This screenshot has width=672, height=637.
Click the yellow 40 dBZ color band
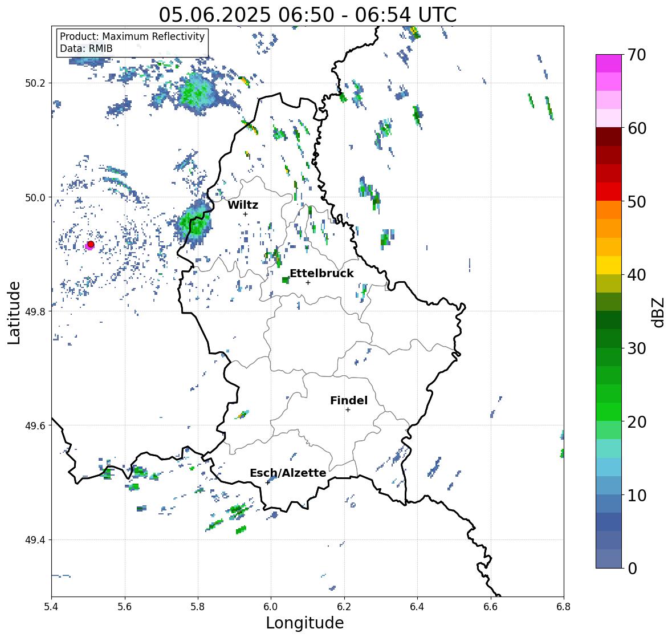point(609,265)
